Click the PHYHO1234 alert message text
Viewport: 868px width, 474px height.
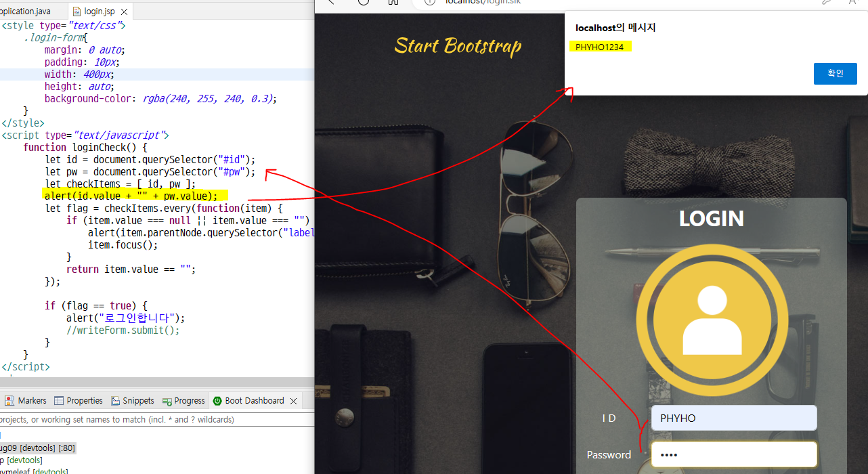pyautogui.click(x=599, y=47)
